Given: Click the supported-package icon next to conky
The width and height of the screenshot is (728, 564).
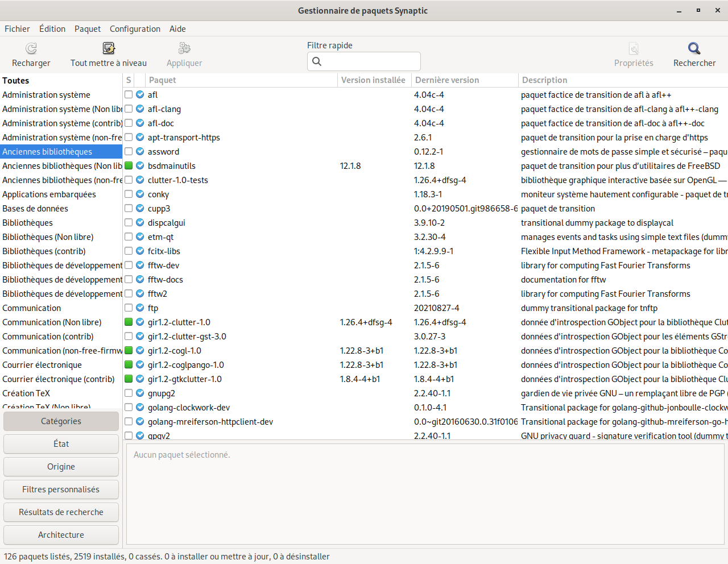Looking at the screenshot, I should [140, 194].
